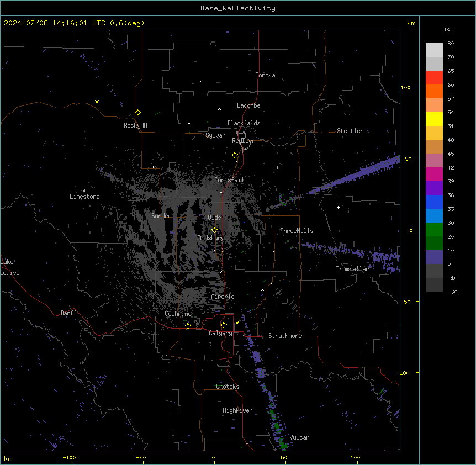Choose the blue 33-36 dBZ legend swatch

click(434, 202)
